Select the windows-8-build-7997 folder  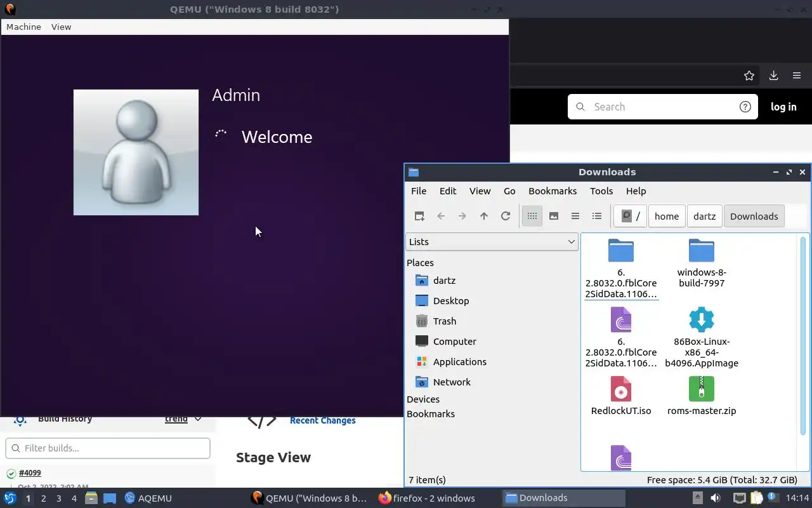pyautogui.click(x=702, y=251)
